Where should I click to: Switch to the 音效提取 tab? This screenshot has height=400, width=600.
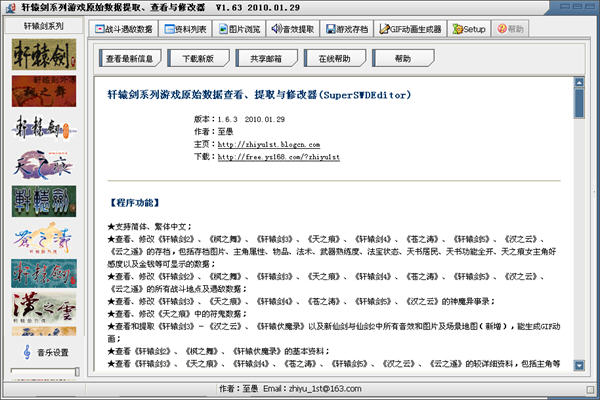[x=293, y=29]
